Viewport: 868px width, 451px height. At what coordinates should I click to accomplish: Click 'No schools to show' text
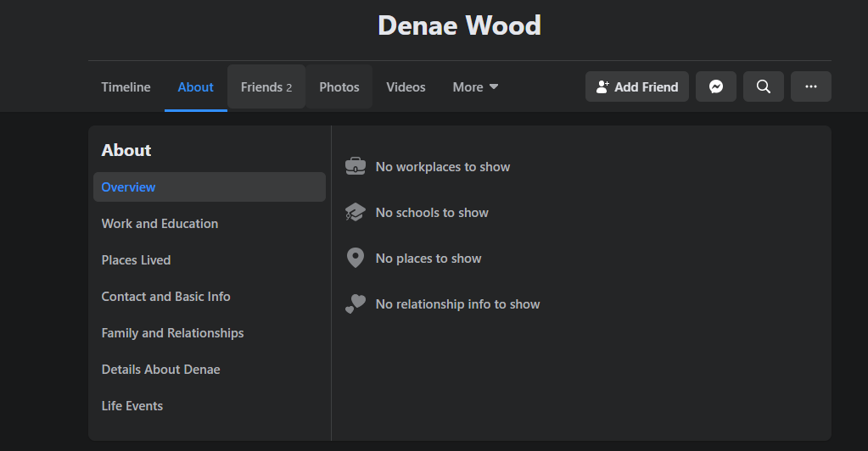click(432, 213)
